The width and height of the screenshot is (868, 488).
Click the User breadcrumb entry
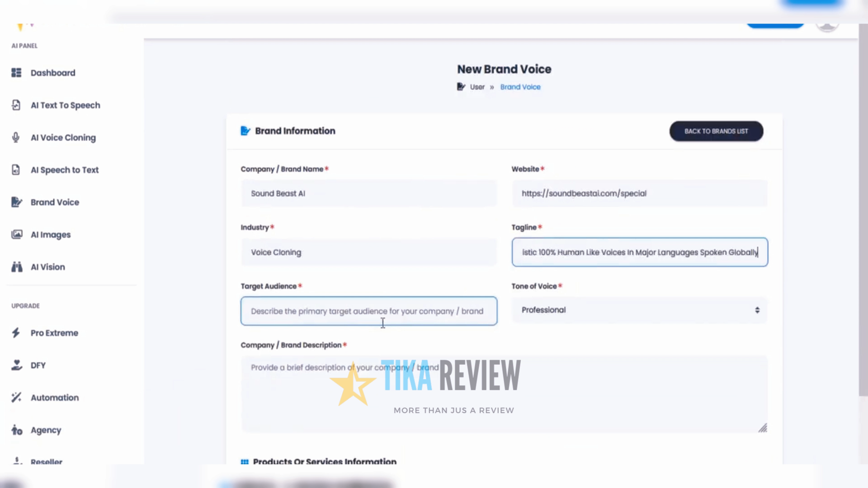[477, 87]
